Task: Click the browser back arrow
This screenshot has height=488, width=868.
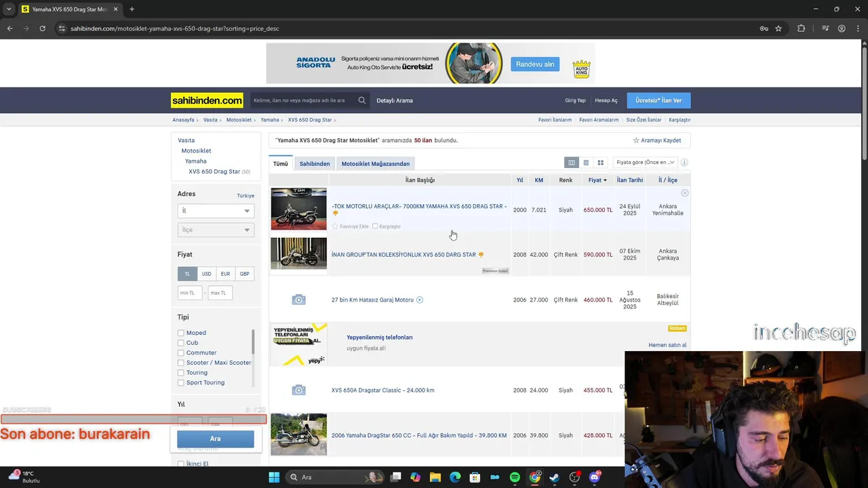Action: point(9,28)
